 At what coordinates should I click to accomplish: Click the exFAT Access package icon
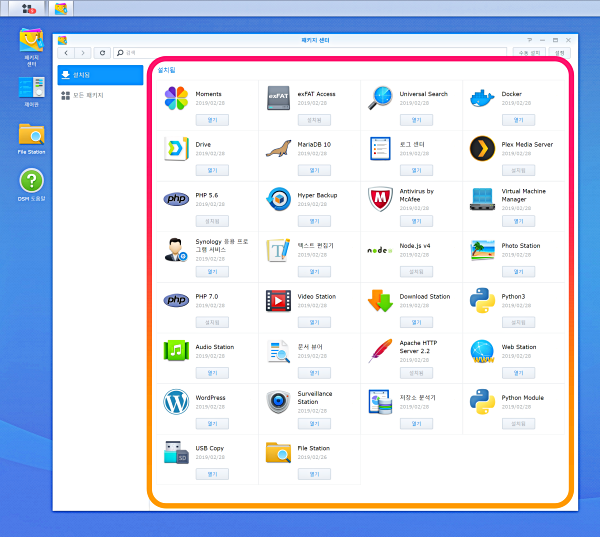(278, 98)
